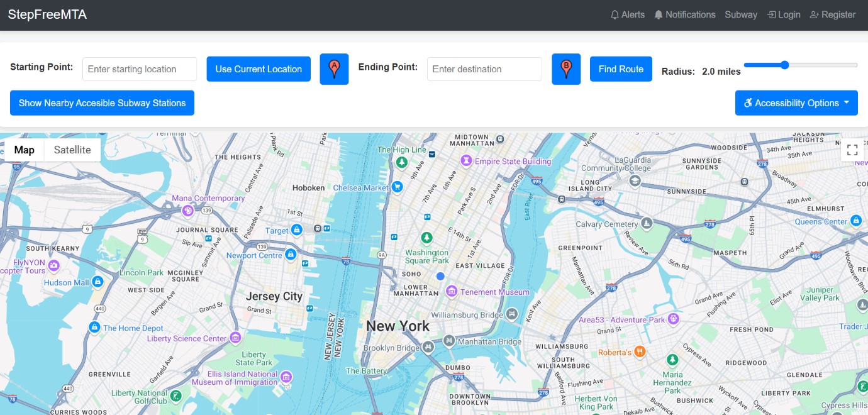Click The Home Depot map pin
The image size is (868, 415).
[94, 327]
